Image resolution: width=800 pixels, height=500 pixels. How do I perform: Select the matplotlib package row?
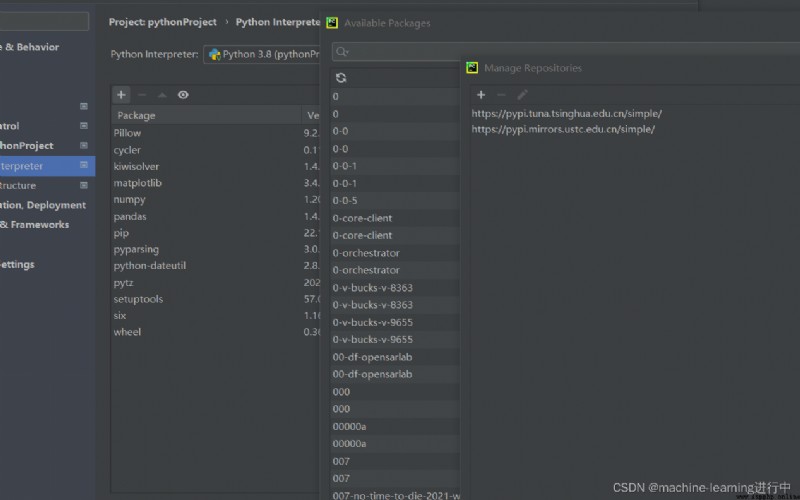pyautogui.click(x=216, y=183)
